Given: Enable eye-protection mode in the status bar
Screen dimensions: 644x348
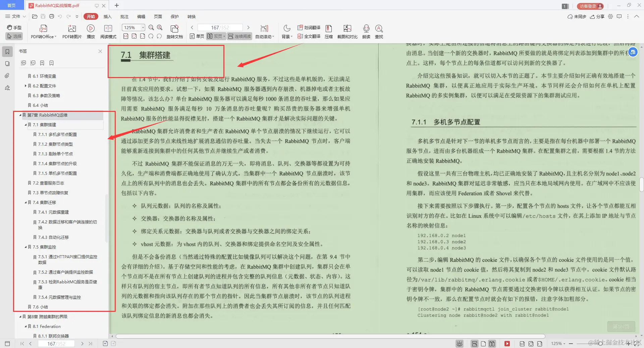Looking at the screenshot, I should 459,344.
